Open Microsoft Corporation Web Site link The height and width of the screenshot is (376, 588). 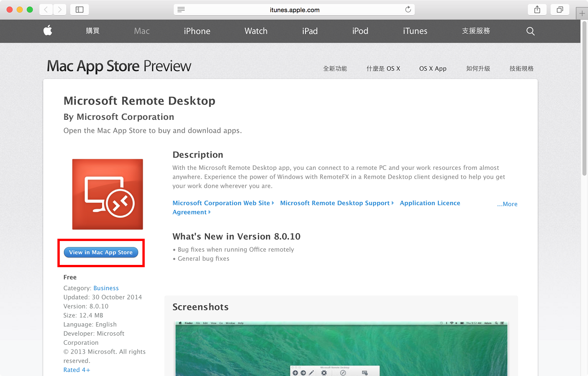(223, 203)
